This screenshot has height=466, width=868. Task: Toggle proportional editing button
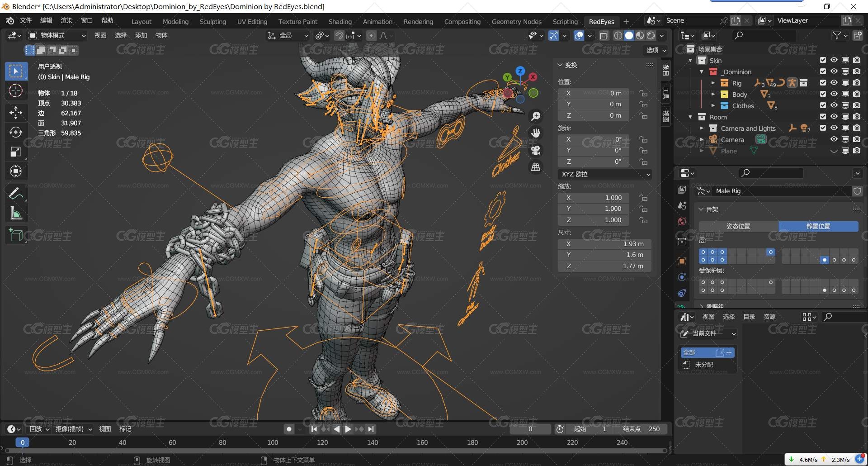tap(371, 35)
